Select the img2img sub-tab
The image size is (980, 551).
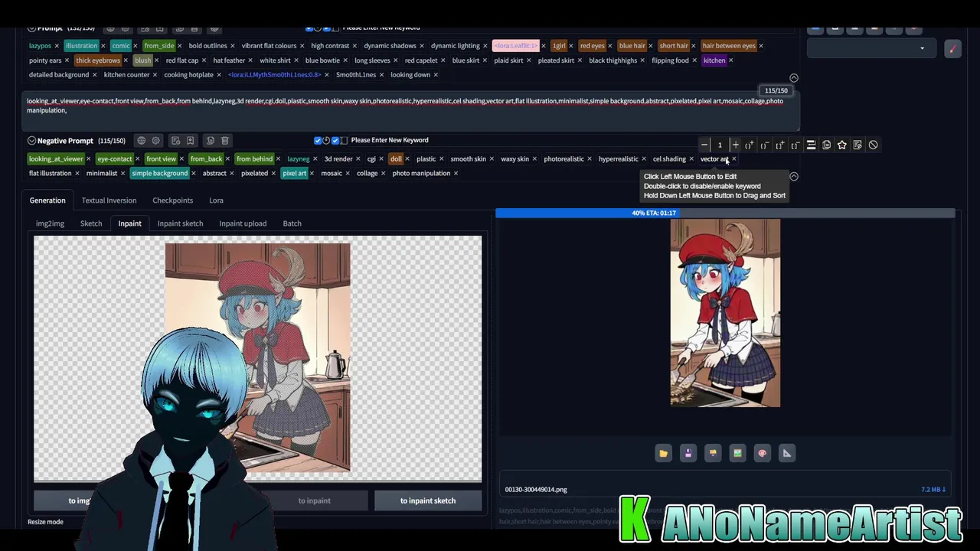[50, 223]
